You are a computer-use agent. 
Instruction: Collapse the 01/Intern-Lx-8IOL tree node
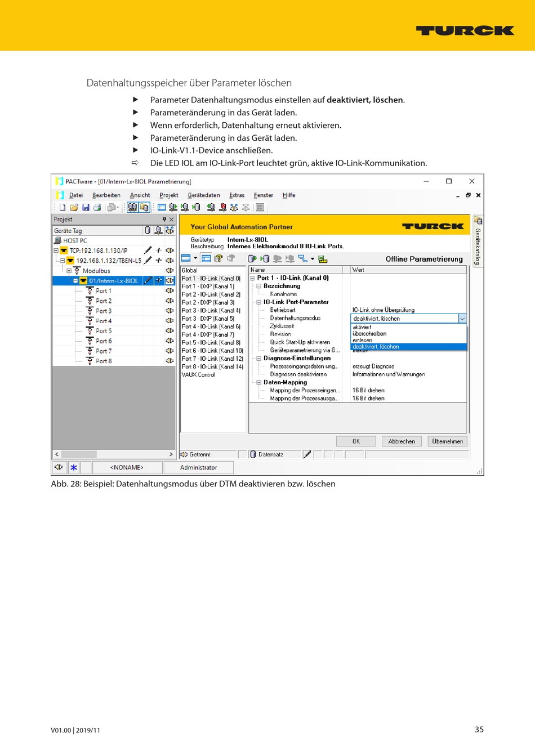click(75, 281)
